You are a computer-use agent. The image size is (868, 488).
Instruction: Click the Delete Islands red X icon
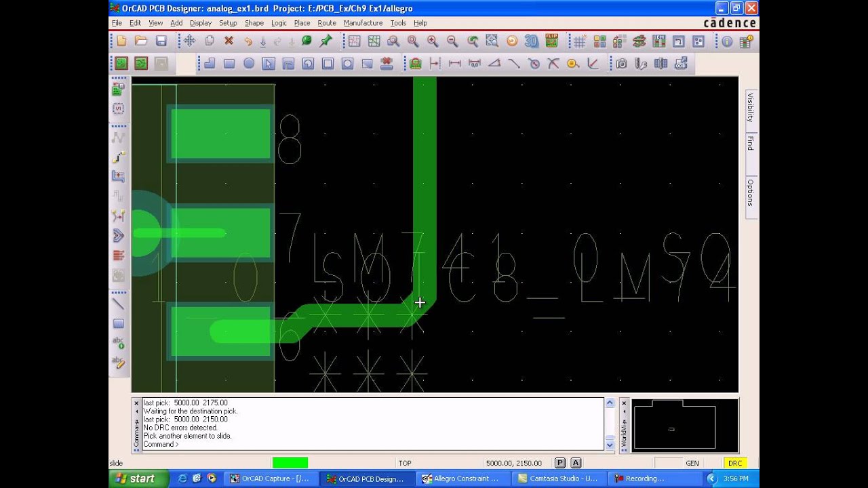pos(387,64)
